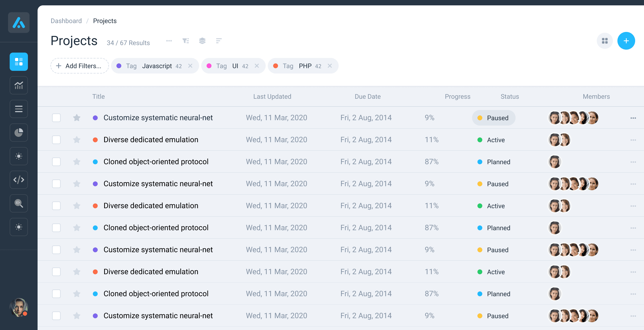Open the analytics chart icon in sidebar
This screenshot has height=330, width=644.
[19, 85]
